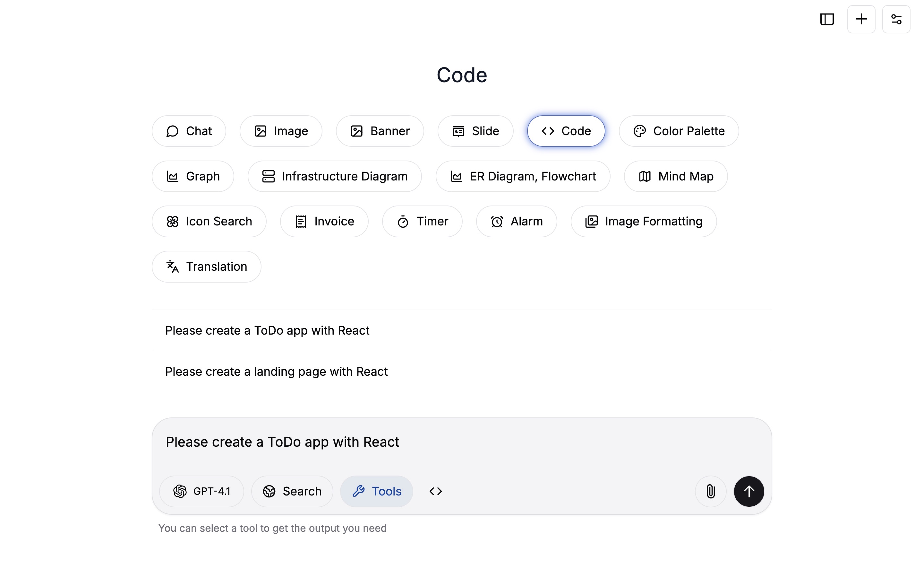Choose the Invoice tool chip
The height and width of the screenshot is (578, 924).
[x=324, y=221]
